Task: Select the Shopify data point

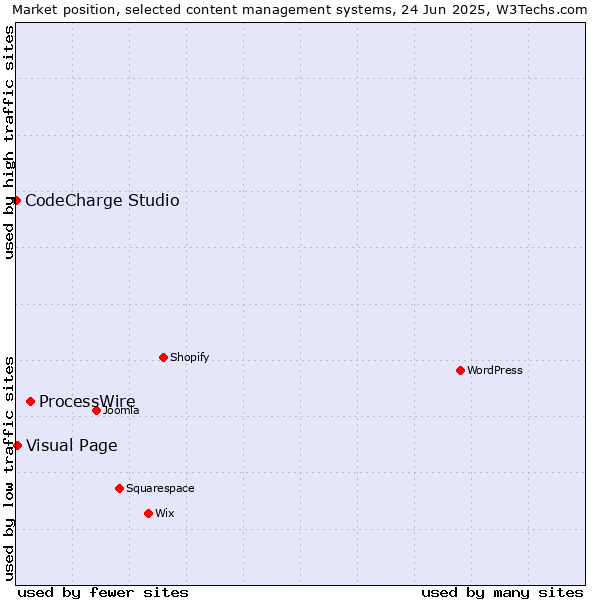Action: (163, 357)
